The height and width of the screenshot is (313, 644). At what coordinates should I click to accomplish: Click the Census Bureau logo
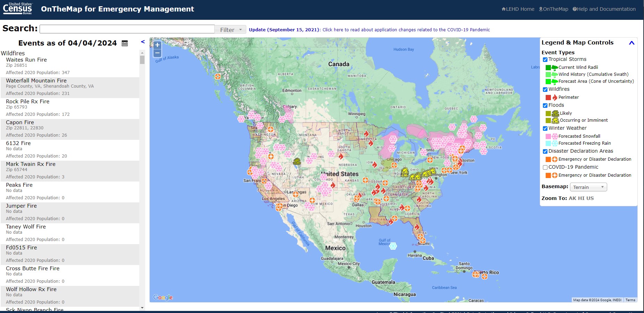(17, 9)
